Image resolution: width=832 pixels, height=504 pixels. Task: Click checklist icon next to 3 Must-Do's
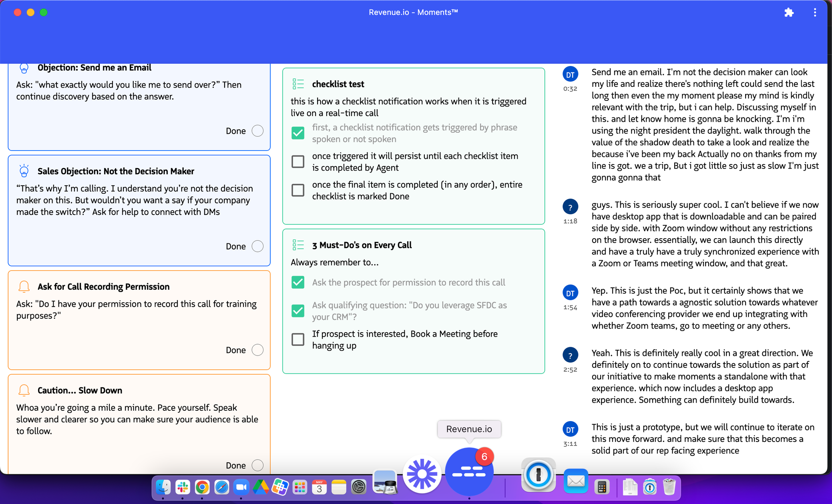pos(298,245)
